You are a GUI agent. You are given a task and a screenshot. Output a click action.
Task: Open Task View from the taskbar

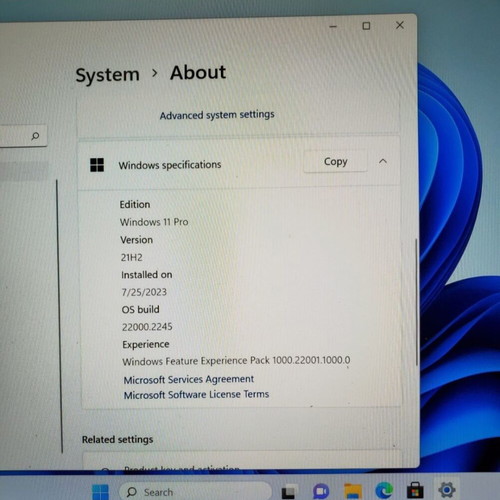[288, 492]
